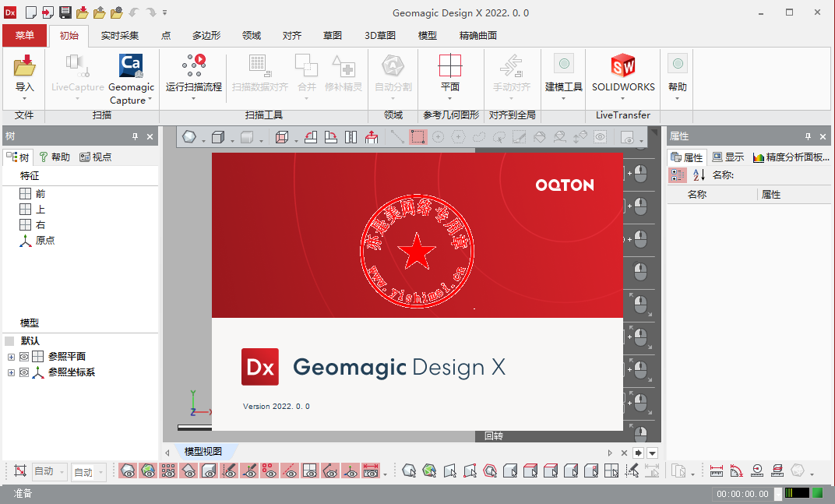The height and width of the screenshot is (504, 835).
Task: Click the 运行扫描流程 icon
Action: (194, 65)
